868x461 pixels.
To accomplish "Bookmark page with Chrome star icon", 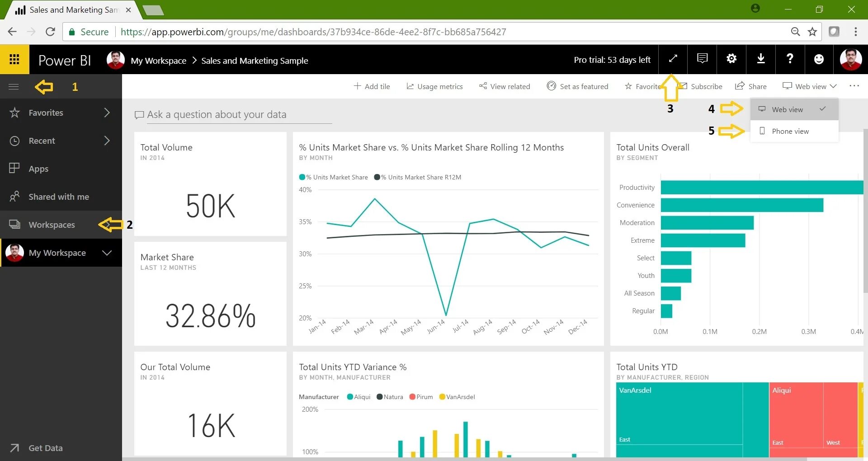I will pos(812,32).
